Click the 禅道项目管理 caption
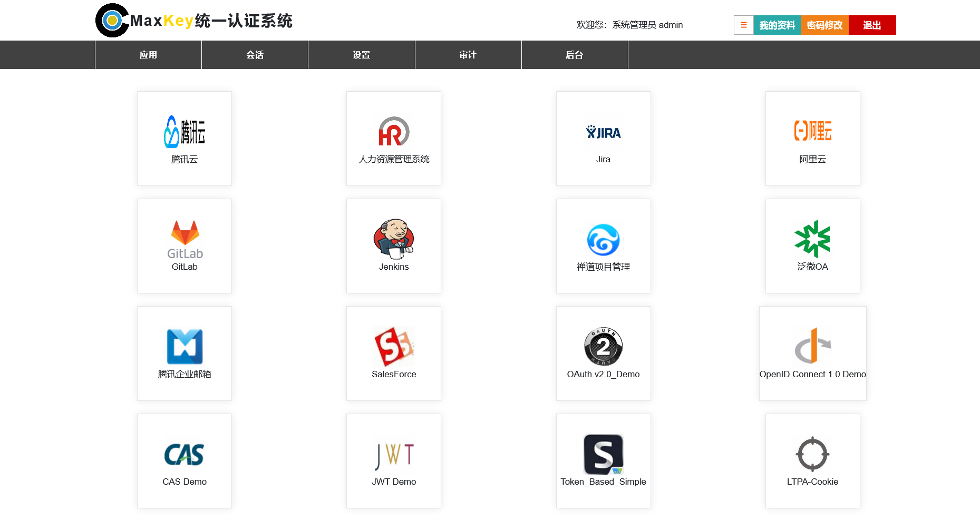This screenshot has height=520, width=980. pos(603,267)
